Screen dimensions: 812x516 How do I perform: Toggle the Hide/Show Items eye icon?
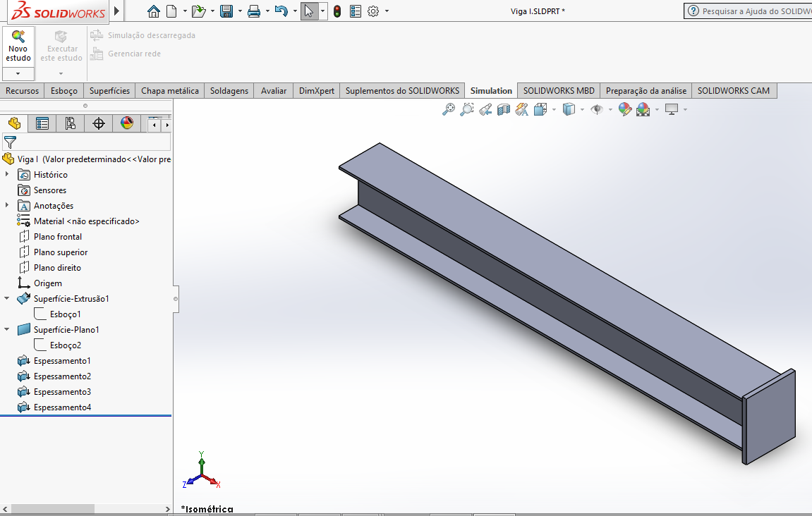pos(597,109)
